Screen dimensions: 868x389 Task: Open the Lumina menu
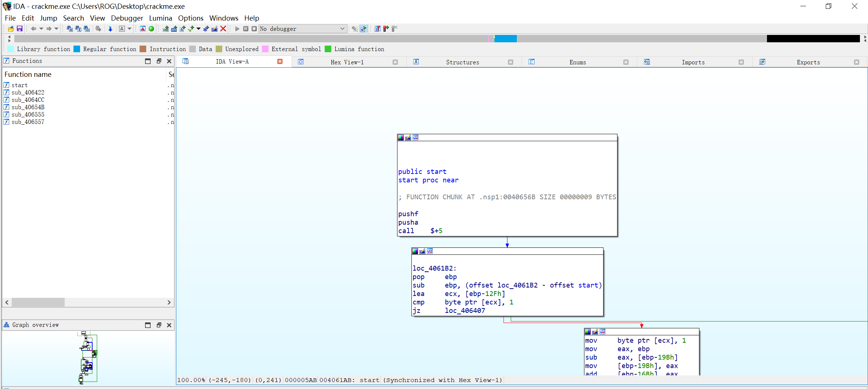click(x=161, y=18)
